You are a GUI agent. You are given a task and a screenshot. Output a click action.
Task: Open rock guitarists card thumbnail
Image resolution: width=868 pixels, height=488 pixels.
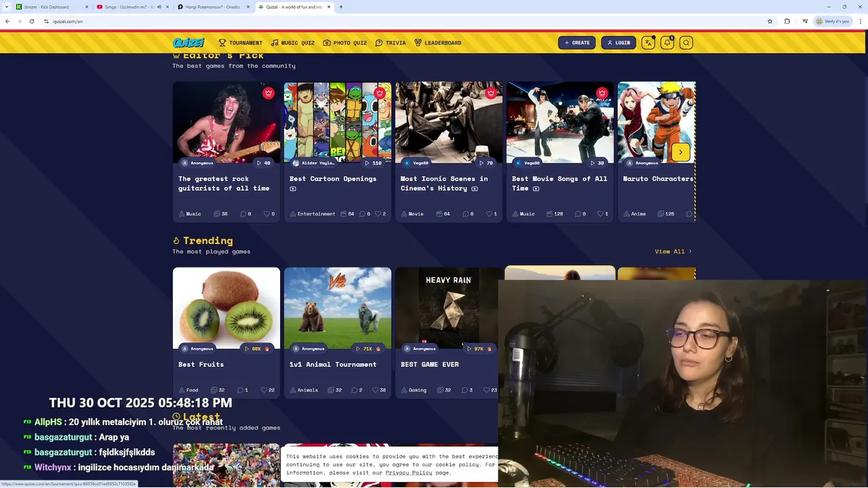coord(226,123)
